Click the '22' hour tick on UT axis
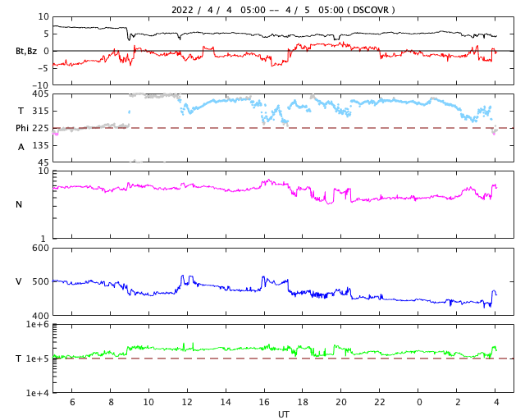The image size is (525, 420). tap(380, 402)
